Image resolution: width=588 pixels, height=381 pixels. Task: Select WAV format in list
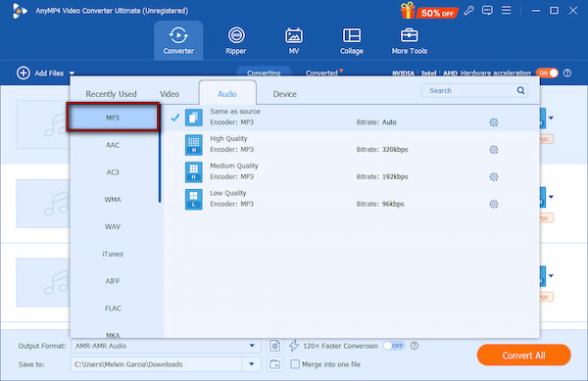click(113, 226)
